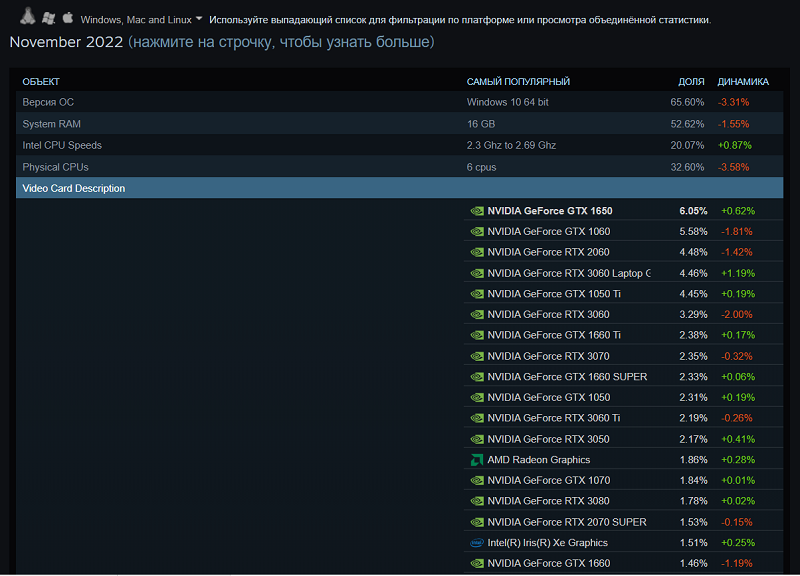The image size is (800, 576).
Task: Click the NVIDIA logo on the 3.29% row
Action: click(x=477, y=314)
